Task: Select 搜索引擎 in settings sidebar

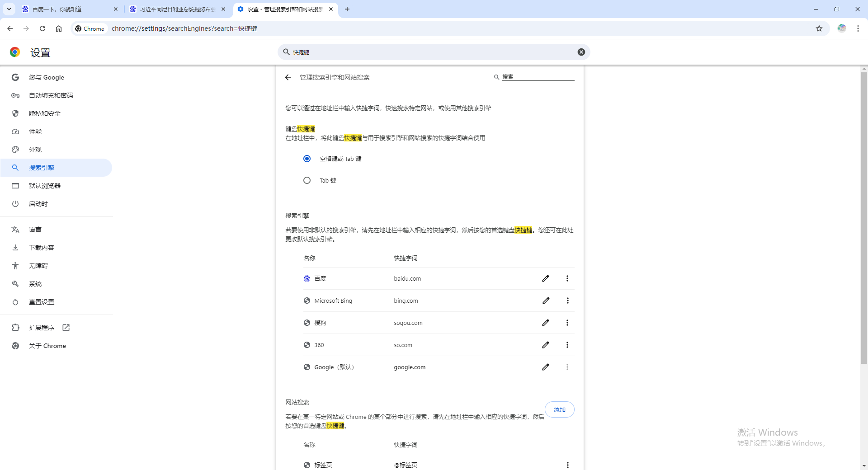Action: [x=57, y=168]
